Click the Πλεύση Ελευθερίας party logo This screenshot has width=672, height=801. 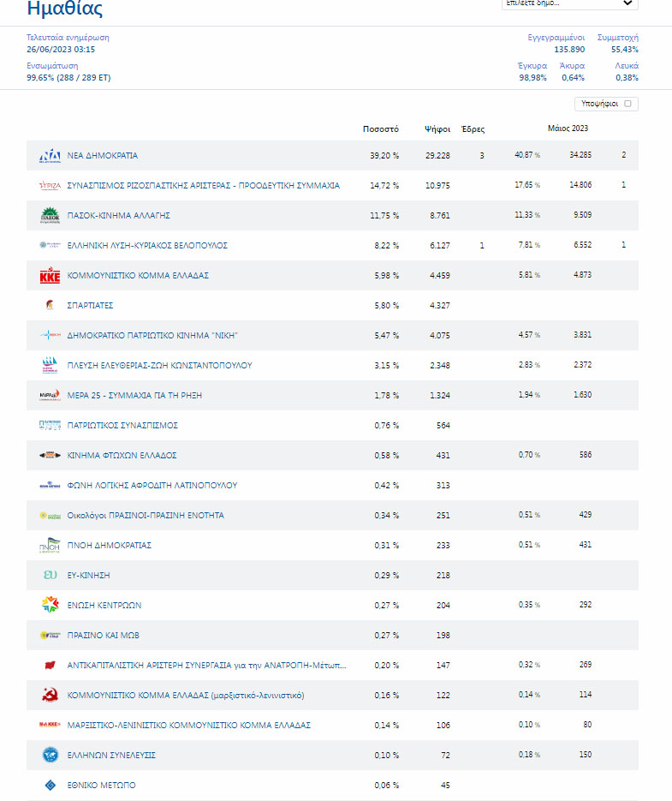[x=50, y=365]
